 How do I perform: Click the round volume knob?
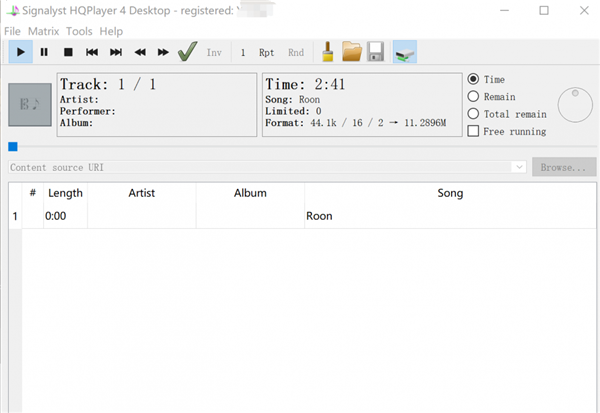coord(575,105)
